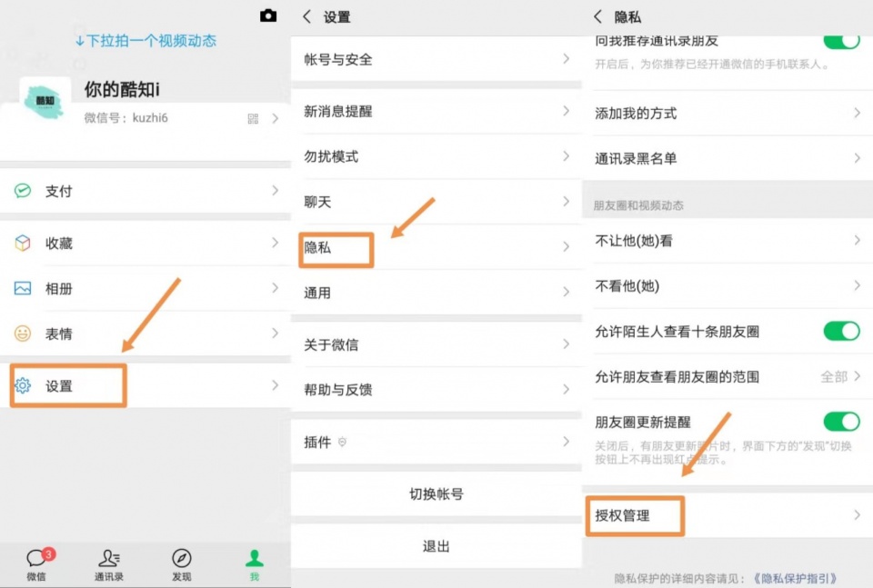The image size is (873, 588).
Task: Open the 聊天 settings entry
Action: click(436, 202)
